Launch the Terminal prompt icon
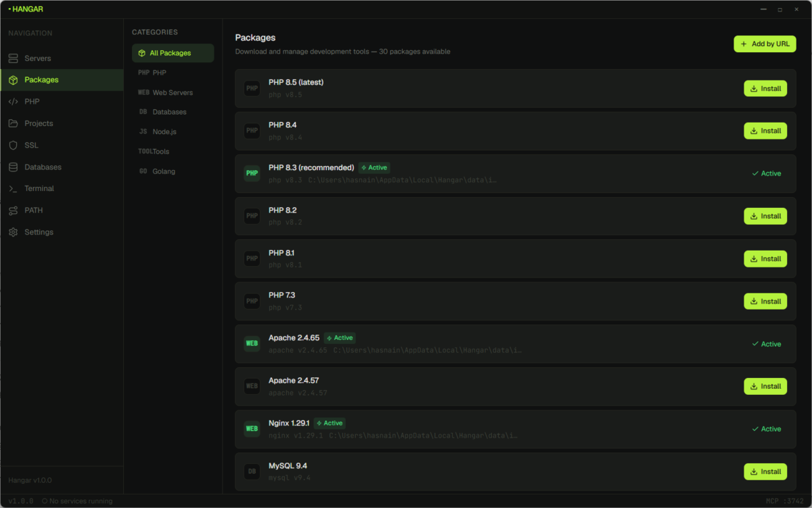This screenshot has height=508, width=812. [x=13, y=188]
